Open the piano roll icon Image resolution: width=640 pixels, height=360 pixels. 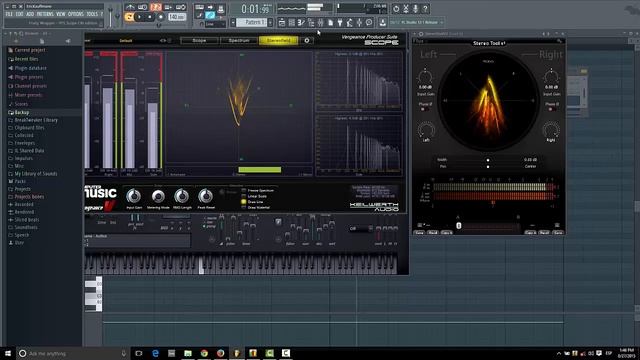pos(301,22)
